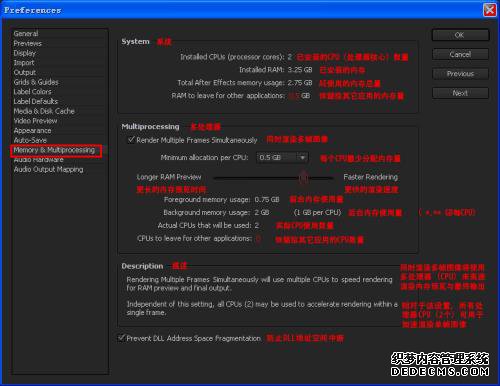Click the Cancel button
Image resolution: width=500 pixels, height=386 pixels.
[460, 54]
